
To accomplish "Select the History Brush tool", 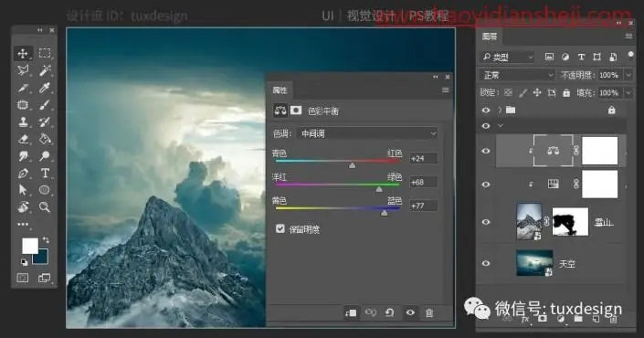I will pyautogui.click(x=45, y=122).
